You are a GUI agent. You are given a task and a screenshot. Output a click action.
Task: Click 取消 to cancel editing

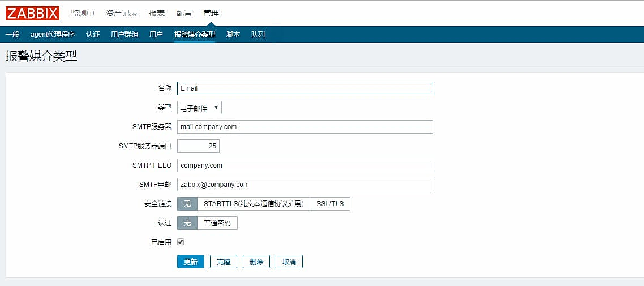289,262
